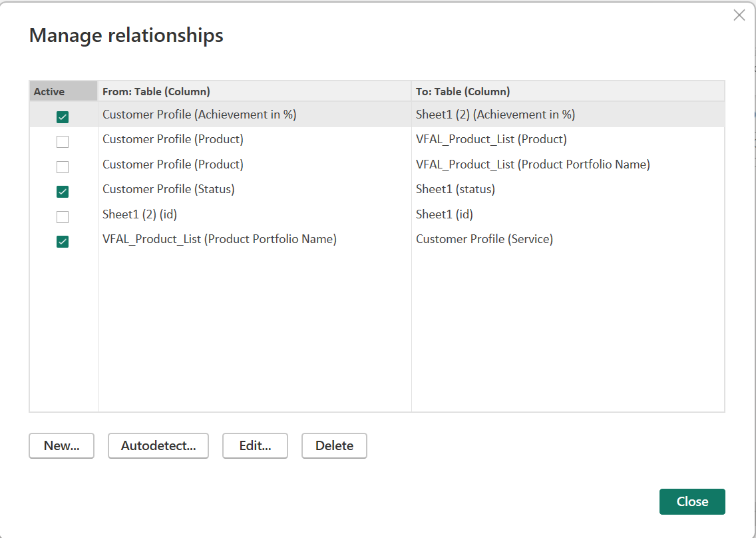The width and height of the screenshot is (756, 538).
Task: Click the Active column header
Action: 64,91
